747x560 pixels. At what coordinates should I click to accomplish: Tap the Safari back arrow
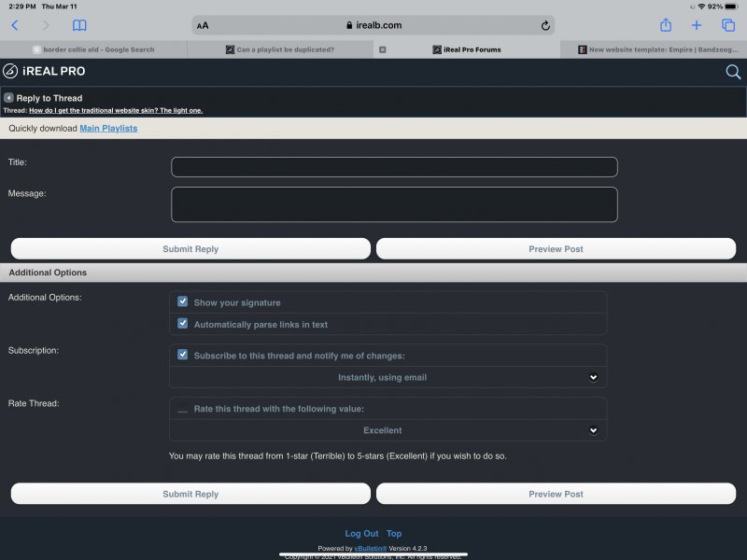(x=15, y=25)
